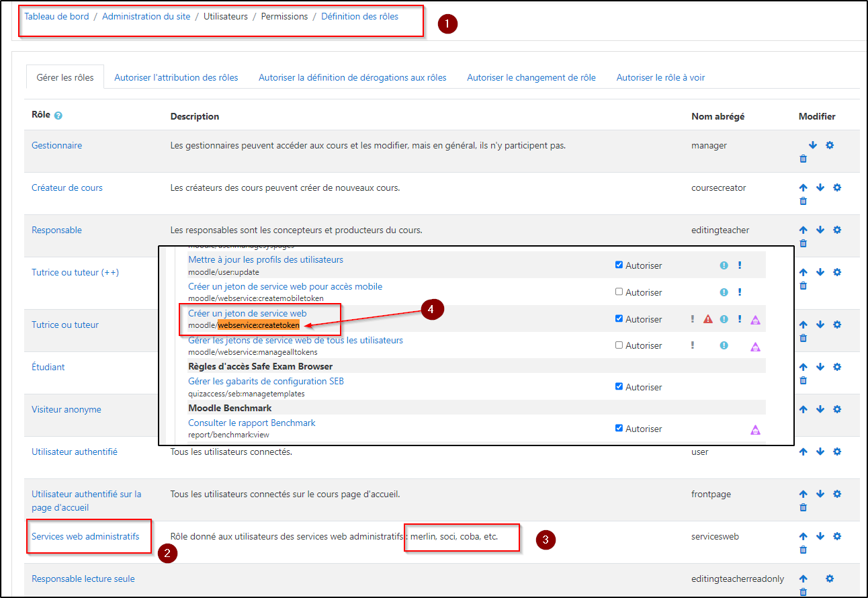
Task: Open Créer un jeton de service web link
Action: click(247, 313)
